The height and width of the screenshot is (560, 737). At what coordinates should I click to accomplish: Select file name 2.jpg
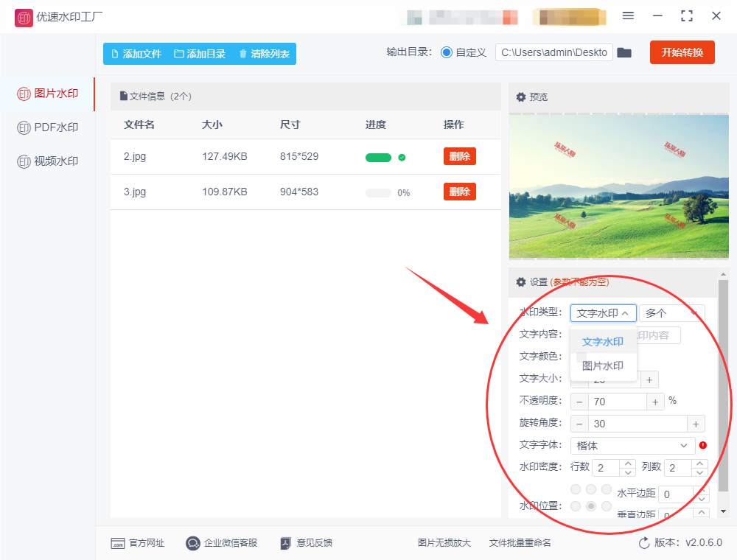[x=135, y=156]
